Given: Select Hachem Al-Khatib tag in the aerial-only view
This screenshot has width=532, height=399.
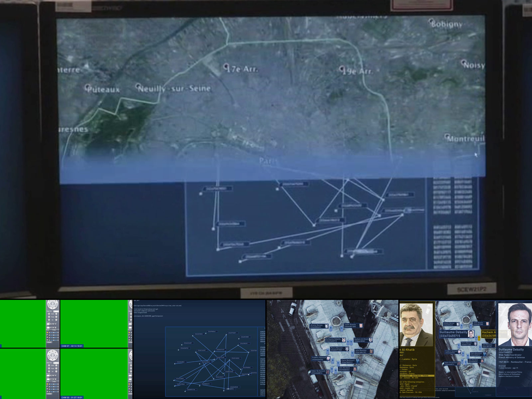Looking at the screenshot, I should click(363, 340).
